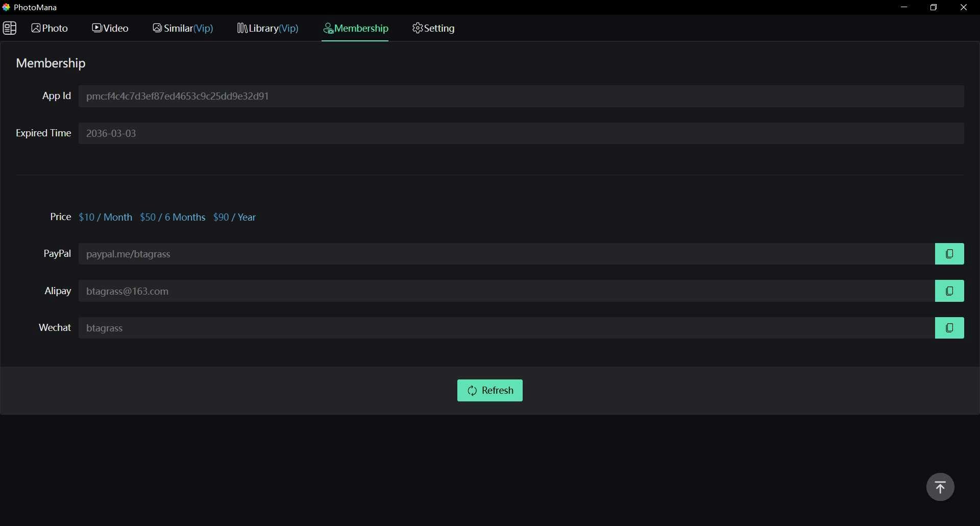Click the sidebar pages icon beside Photo
The width and height of the screenshot is (980, 526).
pyautogui.click(x=10, y=28)
